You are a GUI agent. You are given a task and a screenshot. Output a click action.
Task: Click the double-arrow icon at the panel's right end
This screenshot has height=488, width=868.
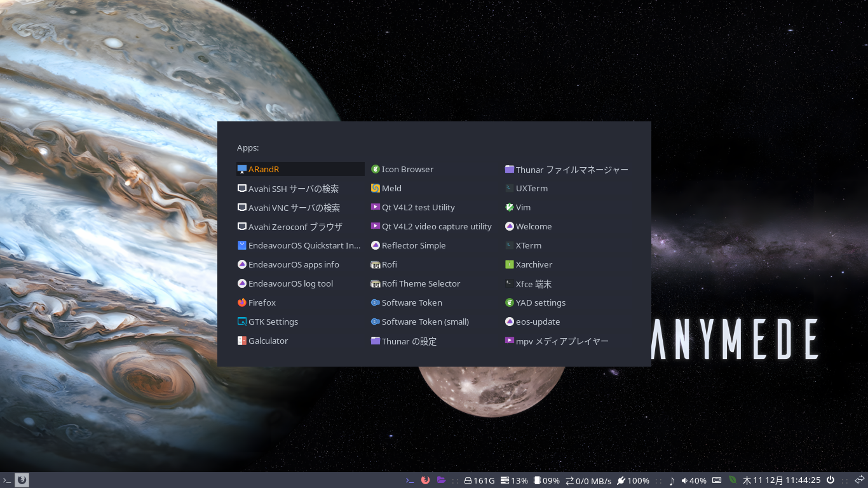[x=860, y=480]
